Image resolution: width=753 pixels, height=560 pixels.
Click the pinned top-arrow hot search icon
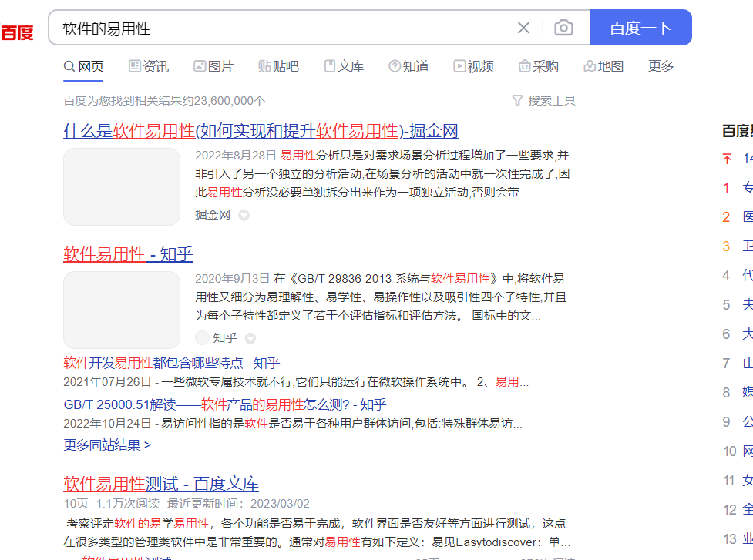pos(727,159)
